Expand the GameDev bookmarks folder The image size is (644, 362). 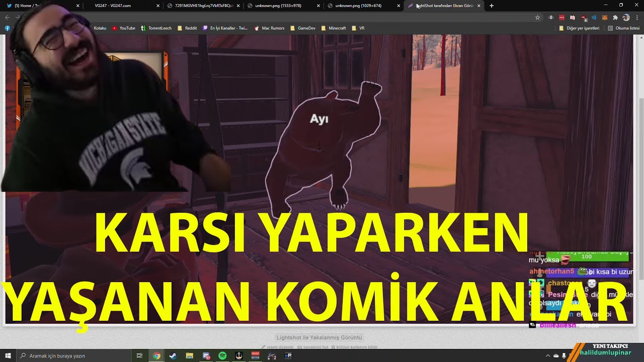[303, 28]
